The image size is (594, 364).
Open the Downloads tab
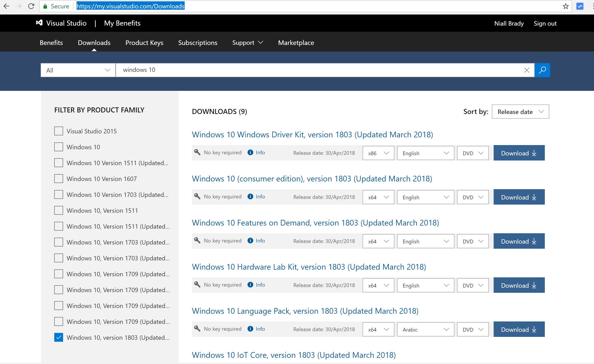coord(94,43)
